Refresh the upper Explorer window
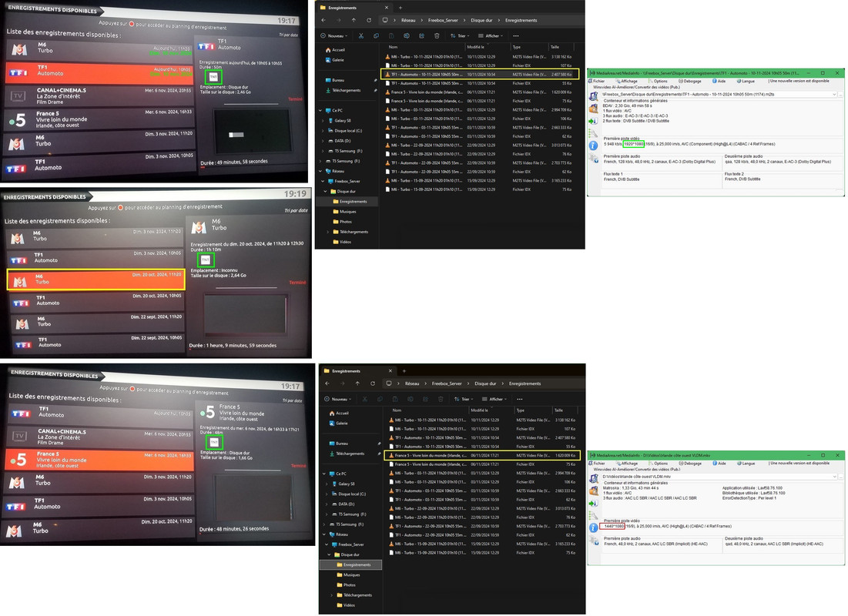This screenshot has width=848, height=616. (x=369, y=21)
